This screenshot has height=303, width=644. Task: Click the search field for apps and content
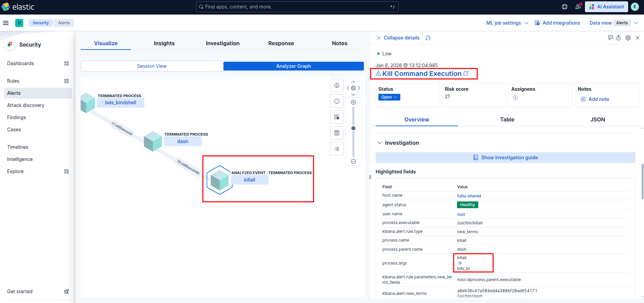(x=297, y=7)
